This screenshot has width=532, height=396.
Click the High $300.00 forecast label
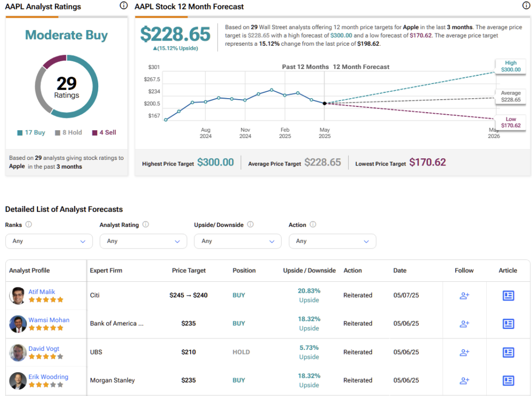511,66
